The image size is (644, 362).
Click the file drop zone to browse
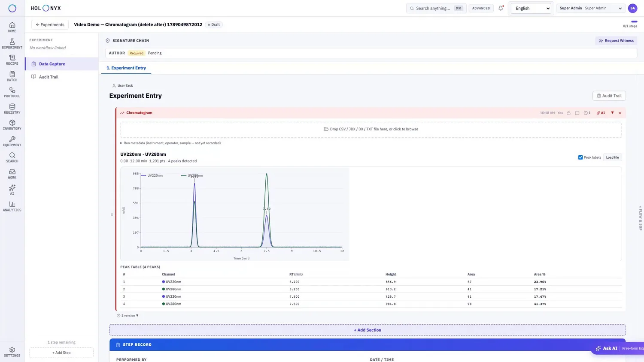tap(371, 129)
